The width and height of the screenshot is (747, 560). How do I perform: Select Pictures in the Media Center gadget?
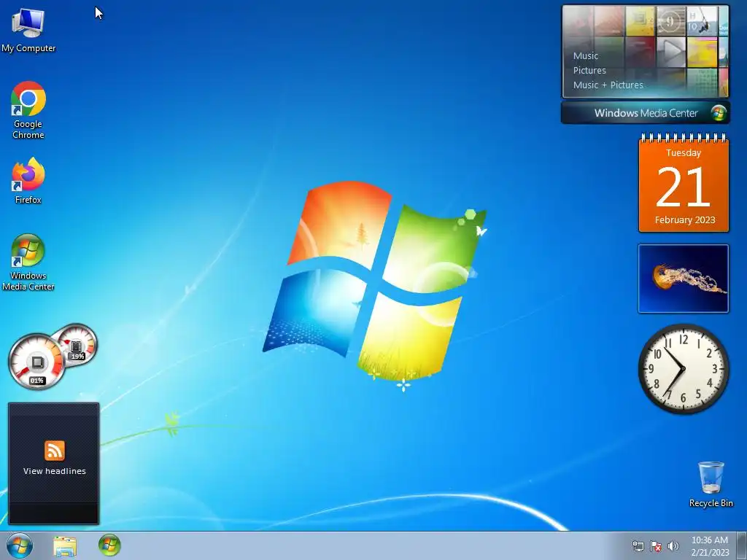coord(589,71)
